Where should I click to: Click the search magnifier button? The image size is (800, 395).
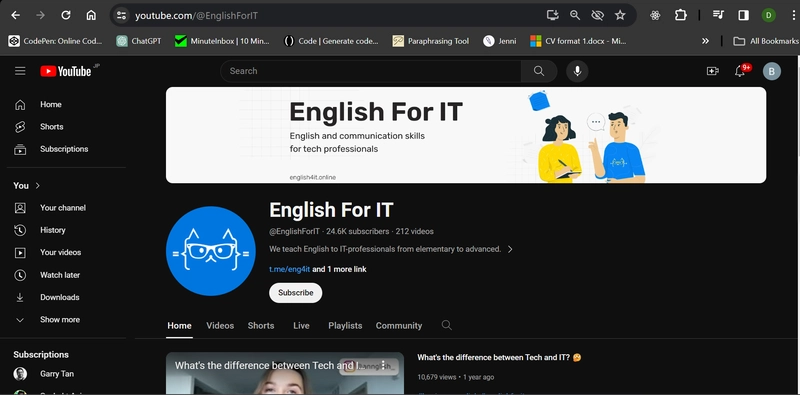(x=539, y=71)
